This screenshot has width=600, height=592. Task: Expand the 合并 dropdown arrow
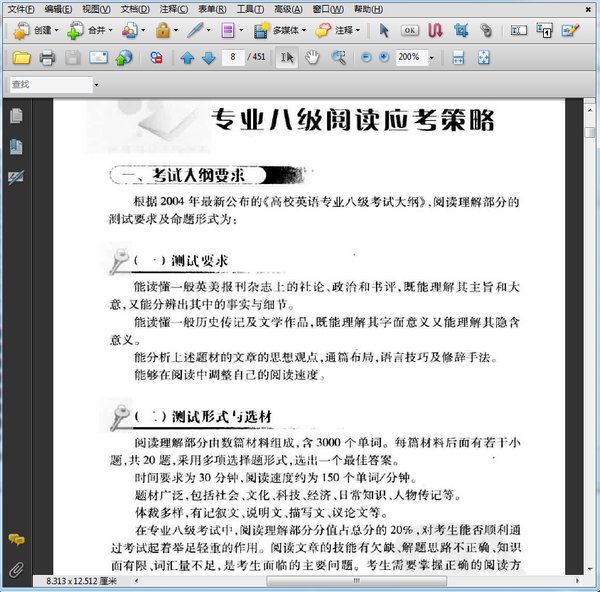click(110, 30)
